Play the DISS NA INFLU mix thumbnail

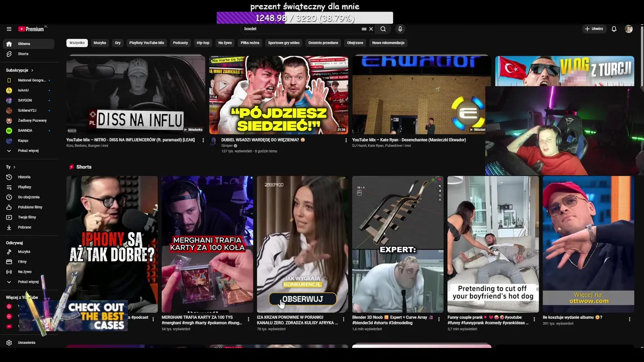136,95
